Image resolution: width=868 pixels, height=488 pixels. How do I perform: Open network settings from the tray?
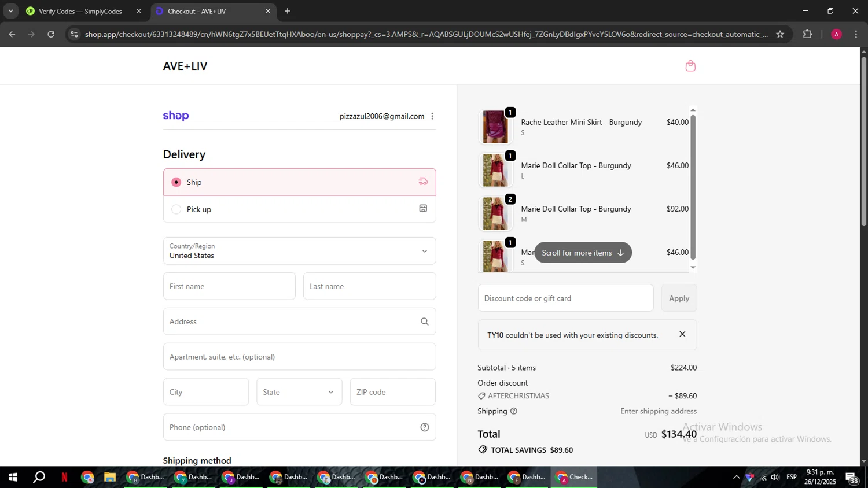click(x=763, y=477)
